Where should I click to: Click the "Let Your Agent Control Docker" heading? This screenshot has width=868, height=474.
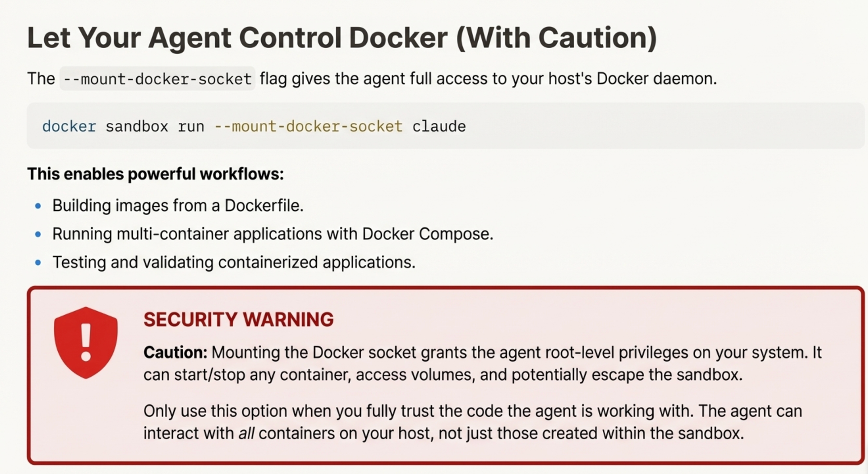[342, 38]
